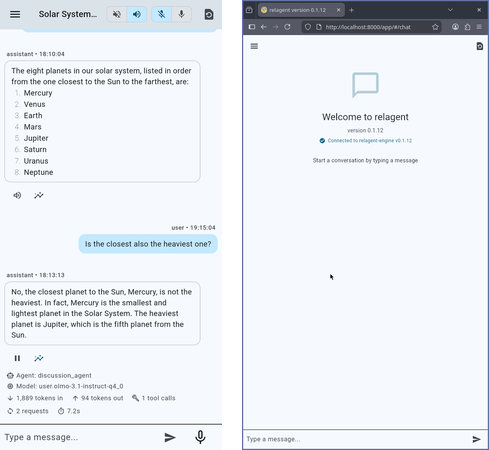Click the web app message input field
This screenshot has width=489, height=450.
coord(357,439)
